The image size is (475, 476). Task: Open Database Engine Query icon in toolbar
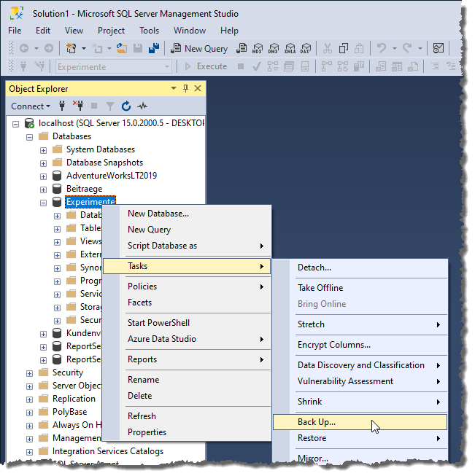coord(242,48)
